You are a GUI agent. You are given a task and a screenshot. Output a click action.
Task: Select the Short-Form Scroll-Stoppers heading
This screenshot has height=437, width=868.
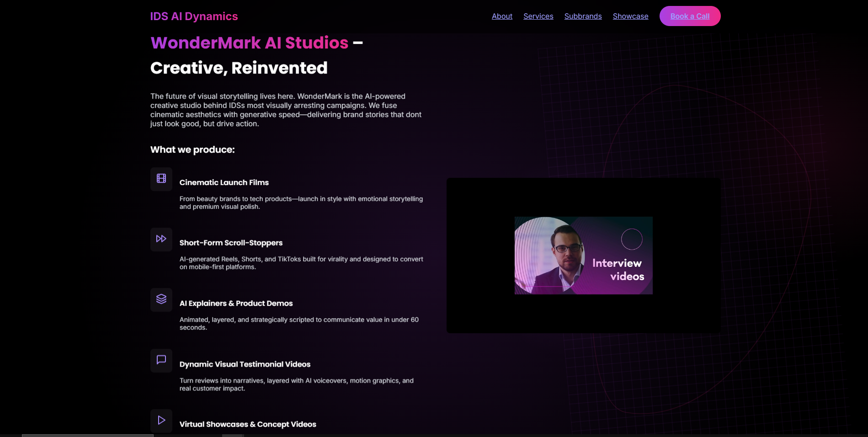[x=231, y=243]
